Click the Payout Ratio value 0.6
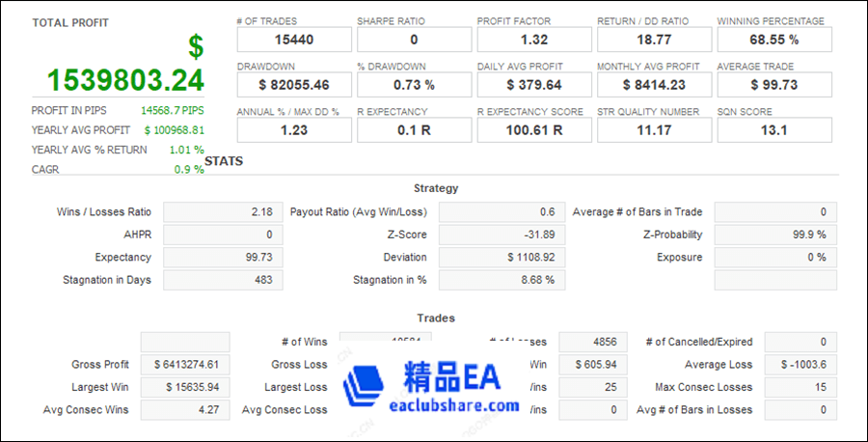 pos(502,212)
